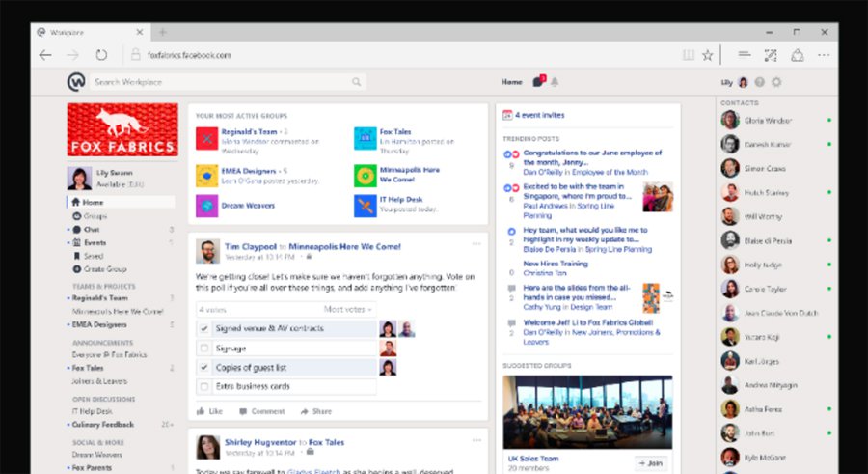Open the Most votes sort dropdown
868x474 pixels.
pos(347,309)
